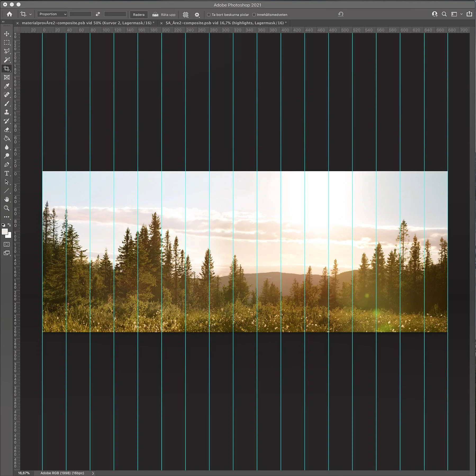The width and height of the screenshot is (476, 476).
Task: Change screen mode
Action: point(7,253)
